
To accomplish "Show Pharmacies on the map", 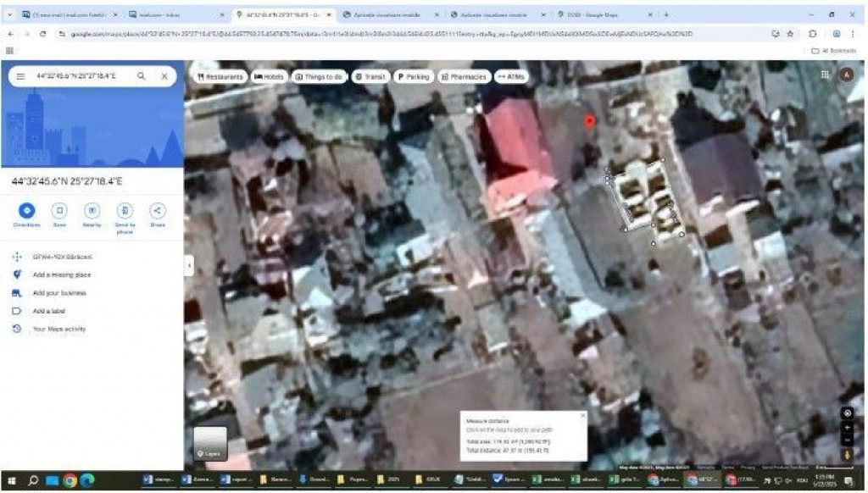I will point(463,76).
